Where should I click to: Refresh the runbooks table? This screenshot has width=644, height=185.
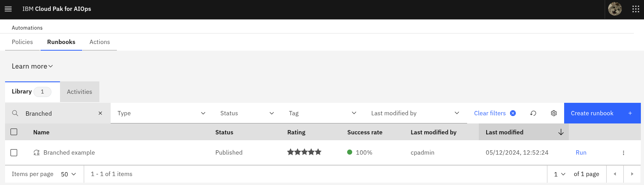533,113
